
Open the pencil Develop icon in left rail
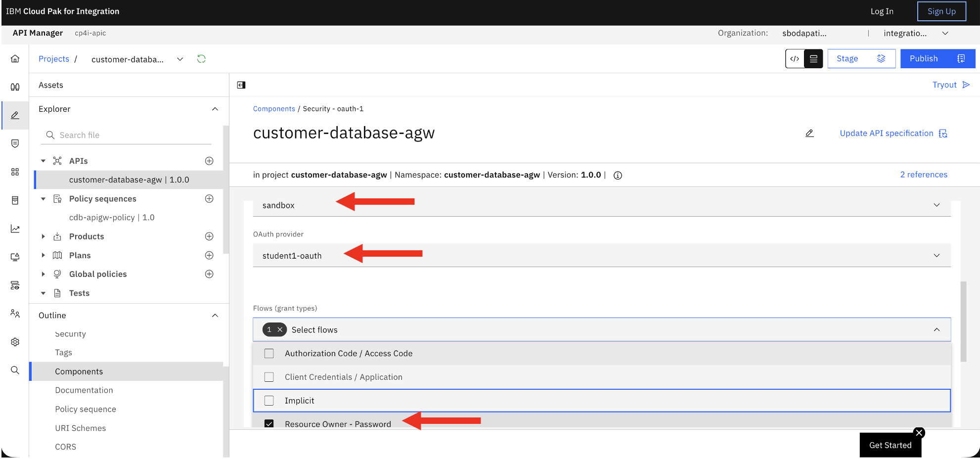[x=15, y=115]
